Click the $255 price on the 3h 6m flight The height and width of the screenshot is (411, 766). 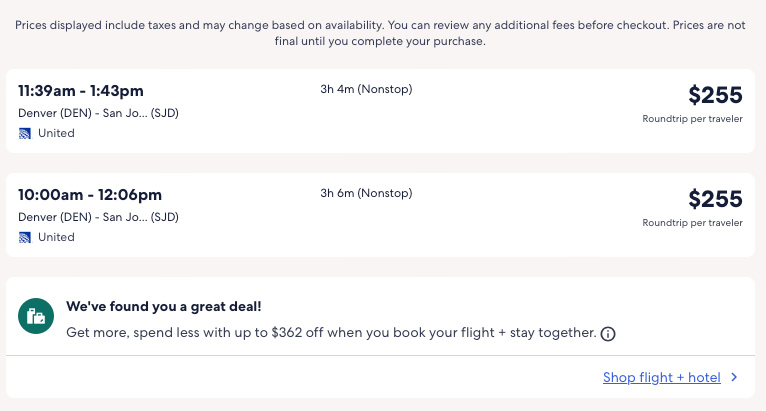(715, 199)
